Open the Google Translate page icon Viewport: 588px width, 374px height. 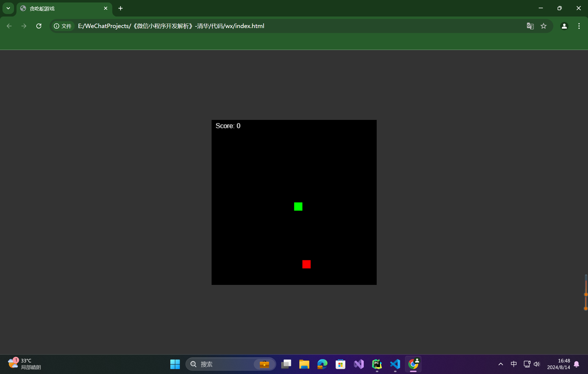click(x=530, y=26)
